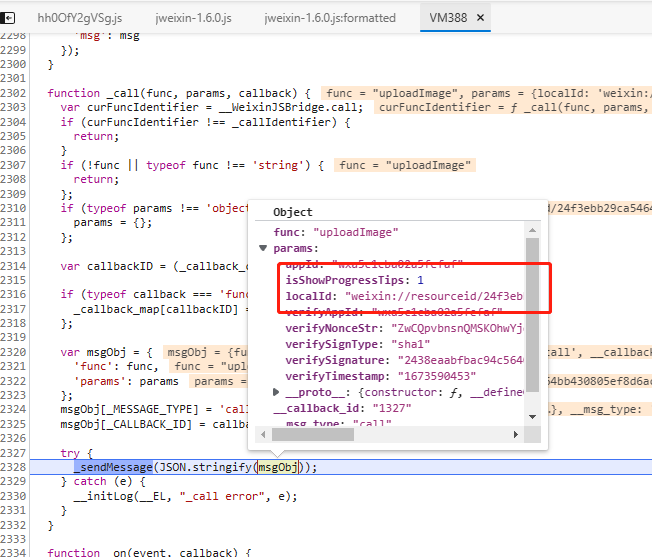Close the VM388 tab
The height and width of the screenshot is (557, 652).
480,17
